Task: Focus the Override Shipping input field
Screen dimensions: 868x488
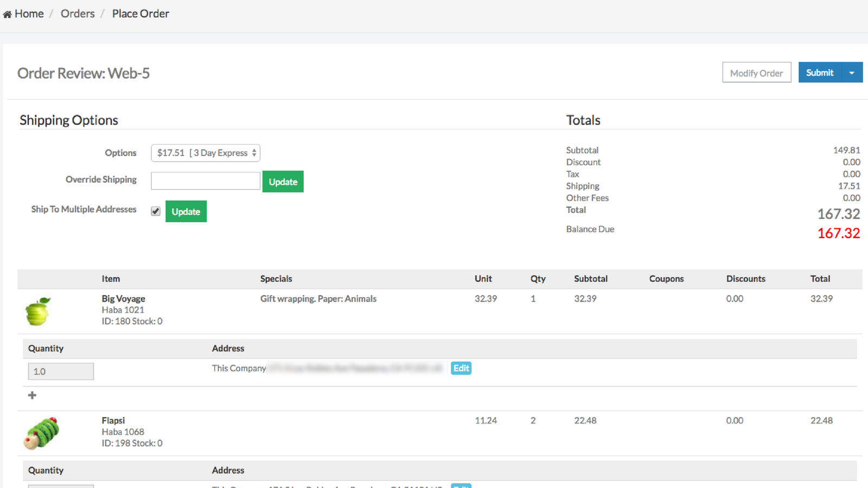Action: 206,181
